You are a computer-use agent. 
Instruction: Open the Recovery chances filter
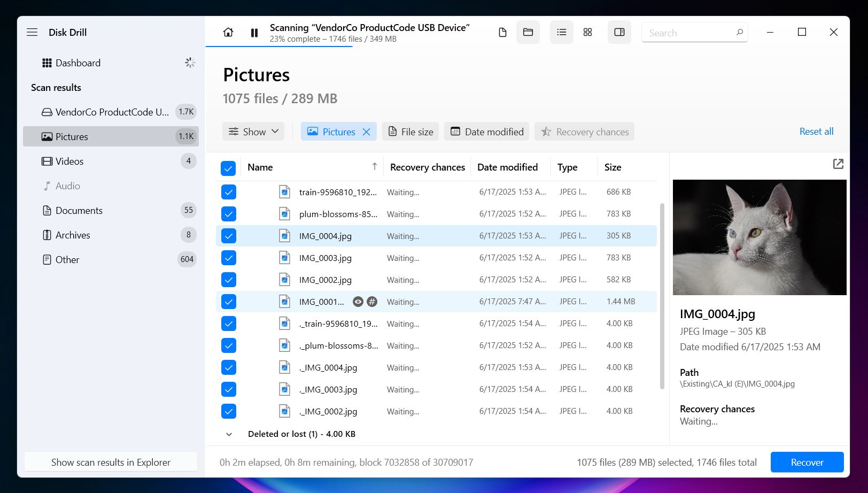click(585, 132)
